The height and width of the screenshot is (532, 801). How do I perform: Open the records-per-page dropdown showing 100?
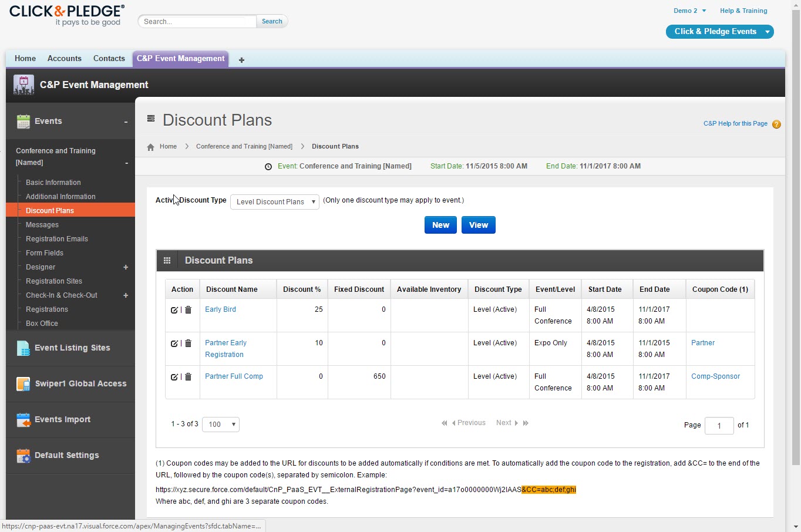click(221, 424)
